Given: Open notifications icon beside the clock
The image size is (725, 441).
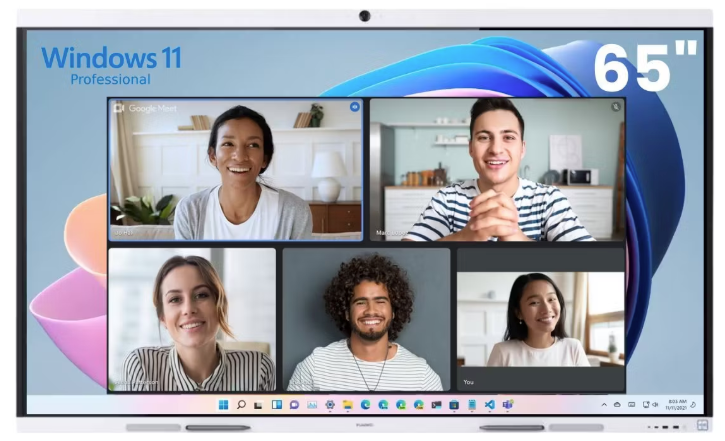Looking at the screenshot, I should 693,405.
